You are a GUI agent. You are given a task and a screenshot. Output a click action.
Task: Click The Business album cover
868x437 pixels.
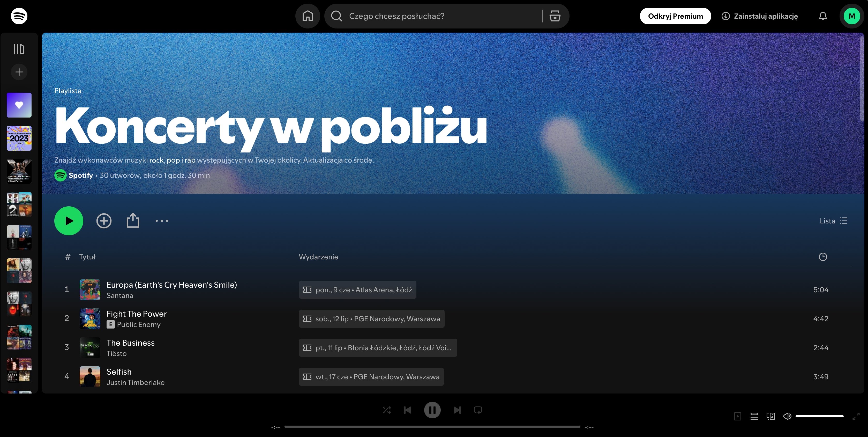tap(90, 348)
